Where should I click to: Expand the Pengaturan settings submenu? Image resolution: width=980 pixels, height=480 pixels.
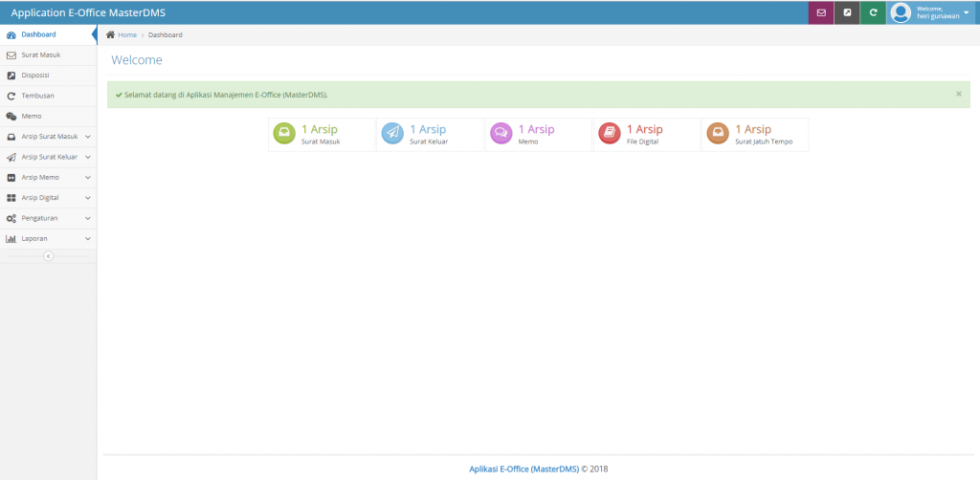point(48,218)
